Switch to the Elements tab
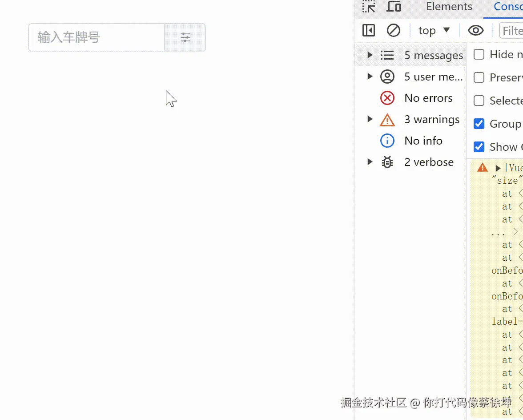 pos(449,7)
